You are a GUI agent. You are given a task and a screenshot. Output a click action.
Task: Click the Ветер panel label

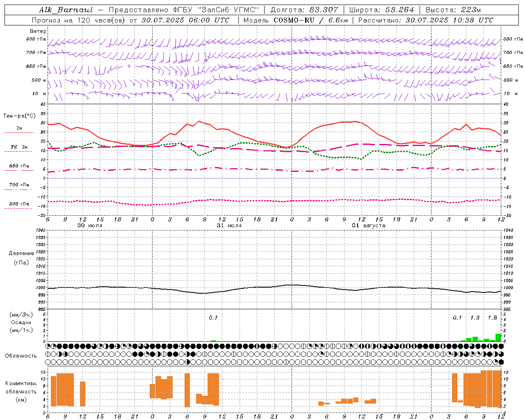pyautogui.click(x=38, y=31)
